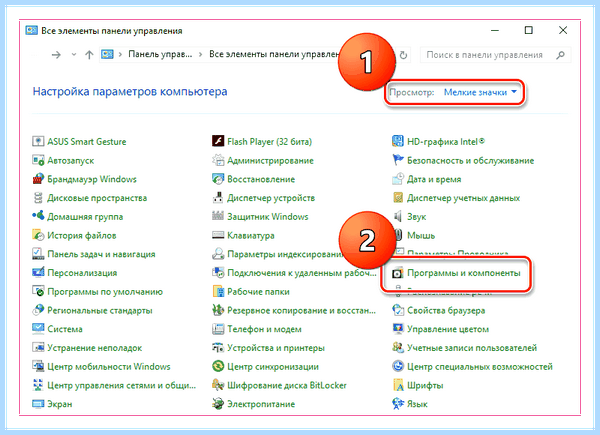Click the История файлов icon
Image resolution: width=600 pixels, height=435 pixels.
(38, 235)
